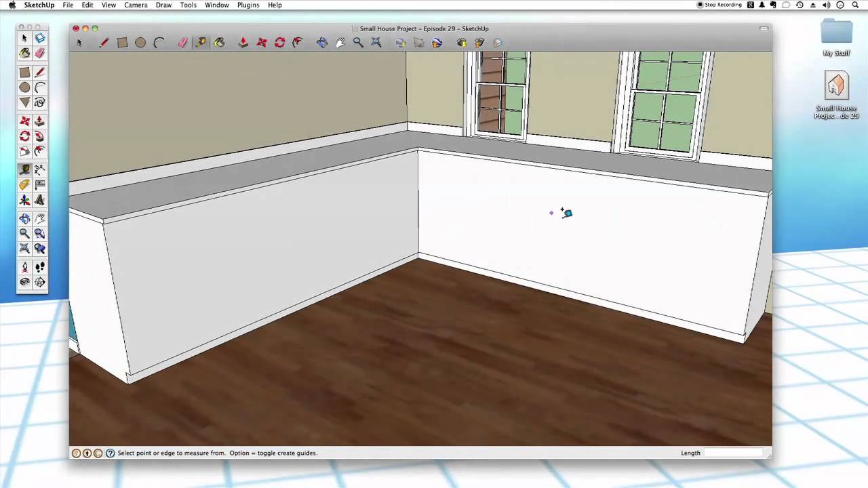
Task: Click the Orbit icon in top toolbar
Action: pyautogui.click(x=322, y=43)
